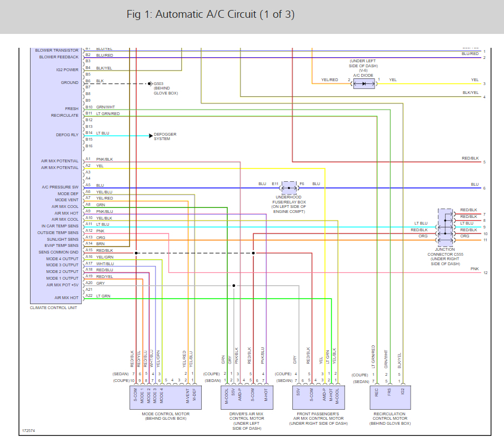The image size is (504, 442).
Task: Click the Underhood Fuse/Relay Box symbol
Action: pyautogui.click(x=289, y=188)
